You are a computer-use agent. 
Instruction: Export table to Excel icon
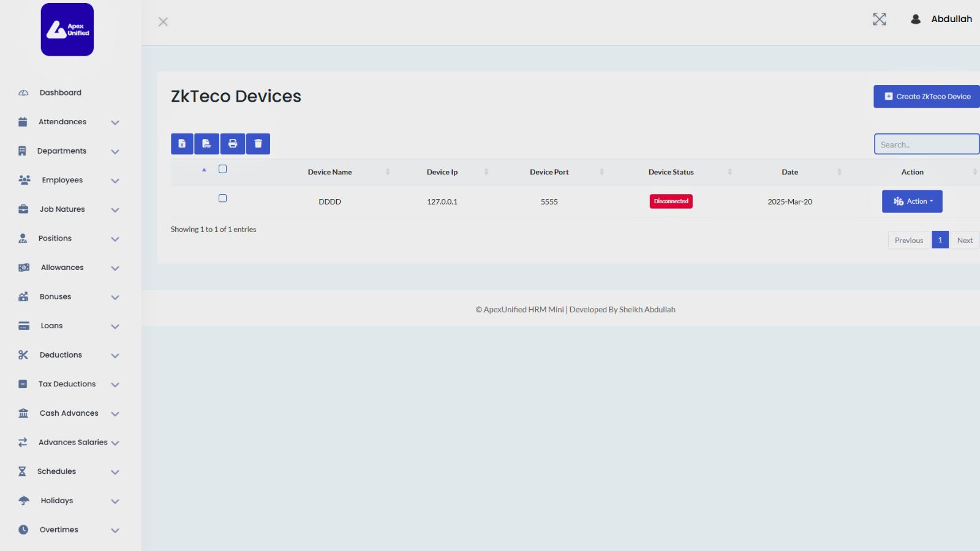point(182,144)
